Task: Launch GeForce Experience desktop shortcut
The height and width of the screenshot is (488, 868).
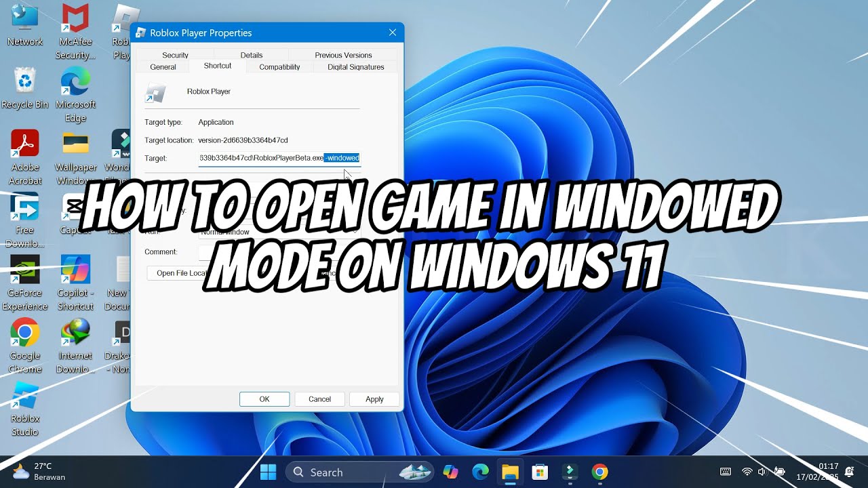Action: [x=25, y=283]
